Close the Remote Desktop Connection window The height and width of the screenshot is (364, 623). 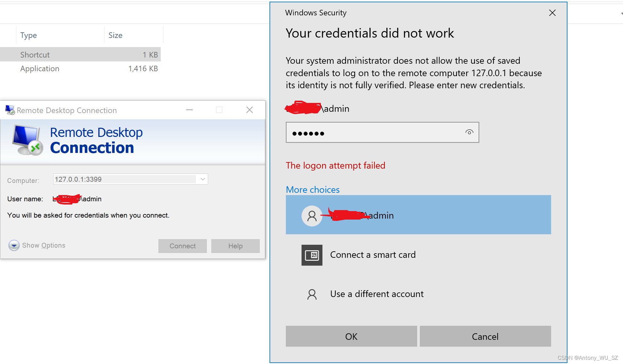[x=250, y=110]
